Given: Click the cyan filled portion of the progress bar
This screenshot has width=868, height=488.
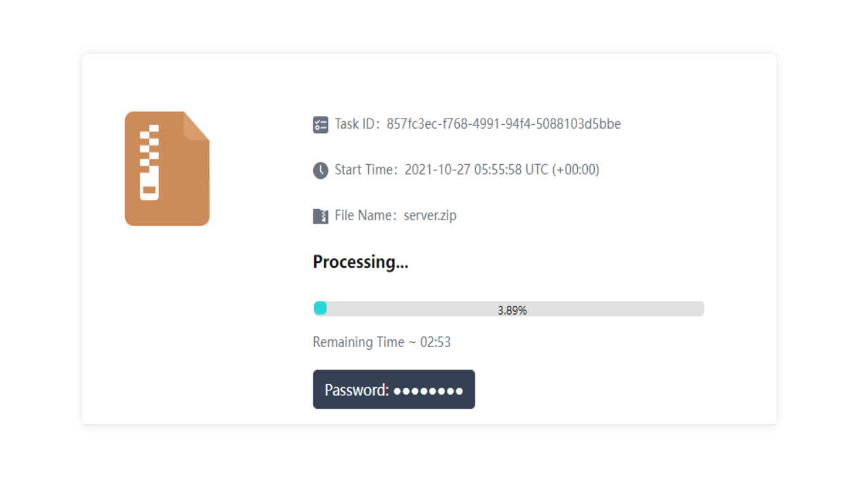Looking at the screenshot, I should tap(320, 308).
